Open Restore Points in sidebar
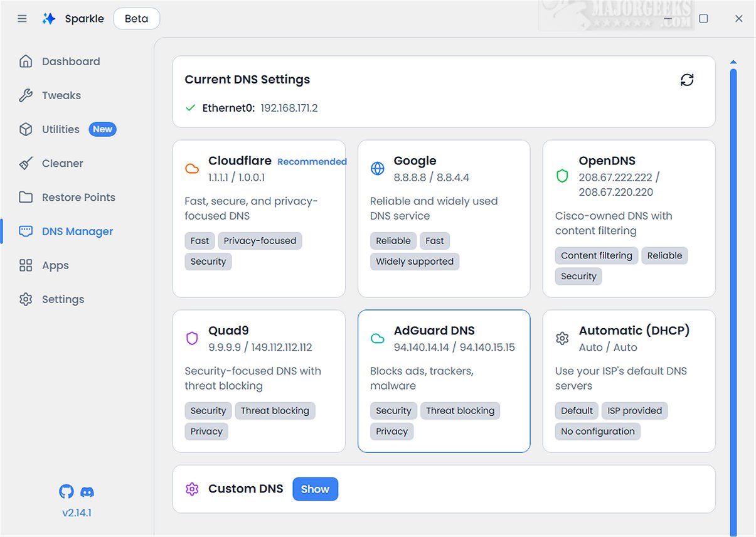Image resolution: width=756 pixels, height=537 pixels. [x=78, y=197]
